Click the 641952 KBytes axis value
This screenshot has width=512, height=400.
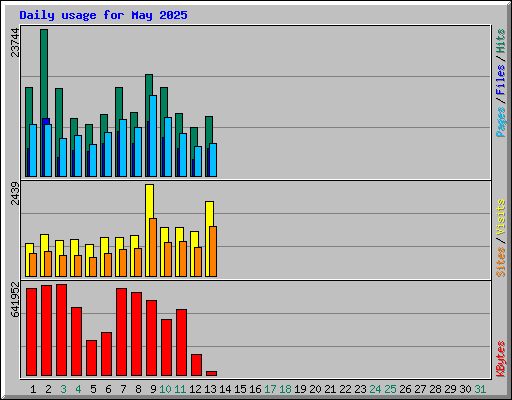15,299
